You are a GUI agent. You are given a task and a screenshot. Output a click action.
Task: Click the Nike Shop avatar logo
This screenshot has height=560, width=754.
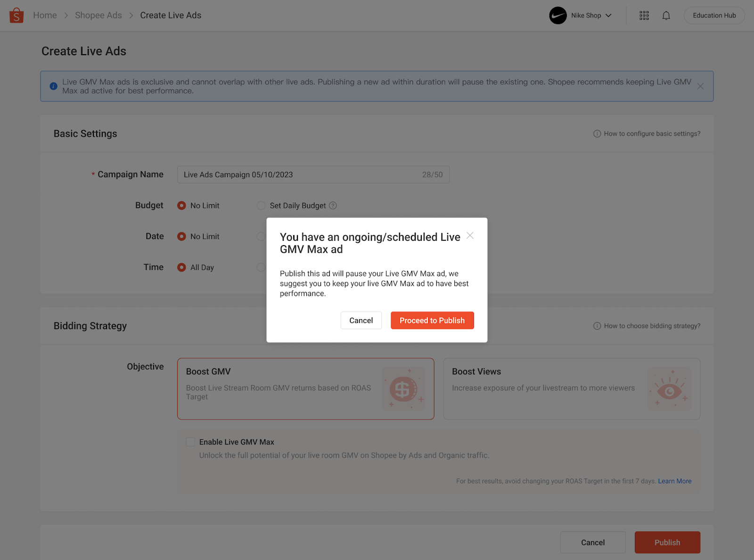point(558,16)
